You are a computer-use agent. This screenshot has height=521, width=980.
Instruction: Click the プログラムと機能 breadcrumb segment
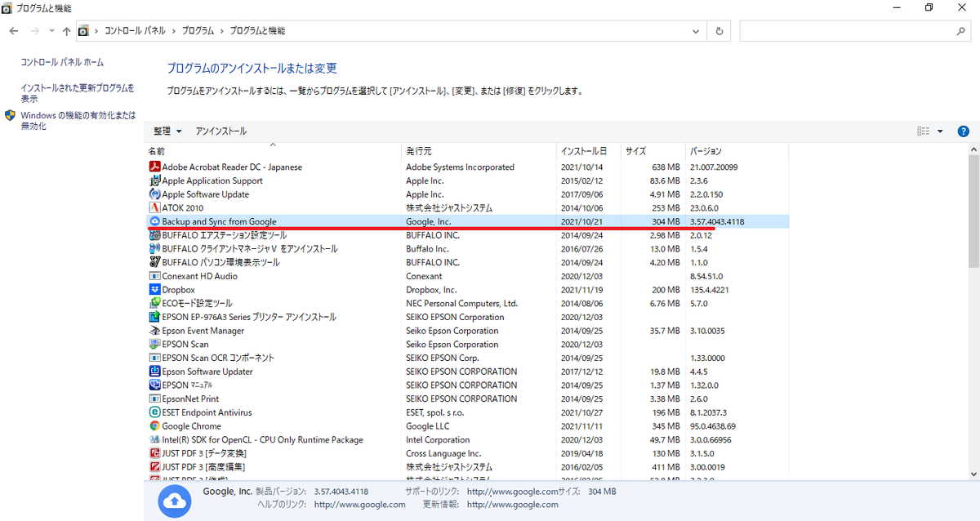coord(257,31)
